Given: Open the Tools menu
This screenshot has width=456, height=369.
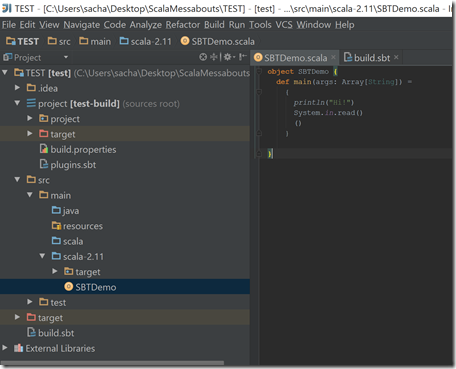Looking at the screenshot, I should point(260,25).
